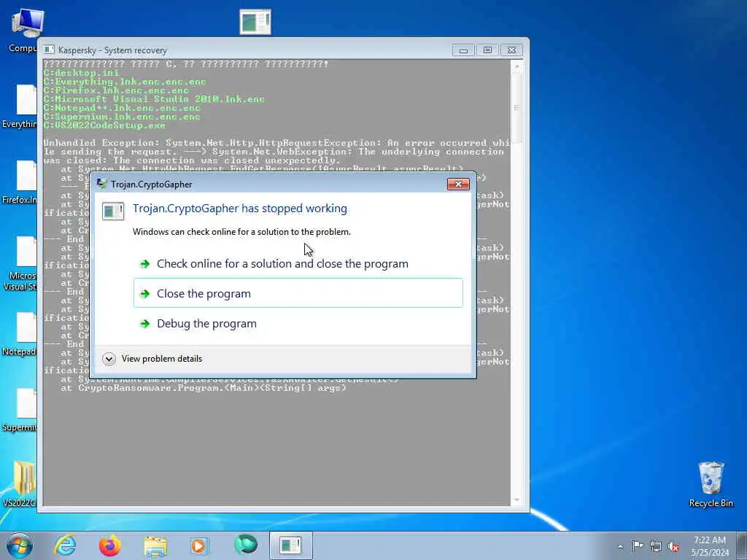Minimize the Kaspersky System recovery window
The width and height of the screenshot is (747, 560).
(463, 50)
